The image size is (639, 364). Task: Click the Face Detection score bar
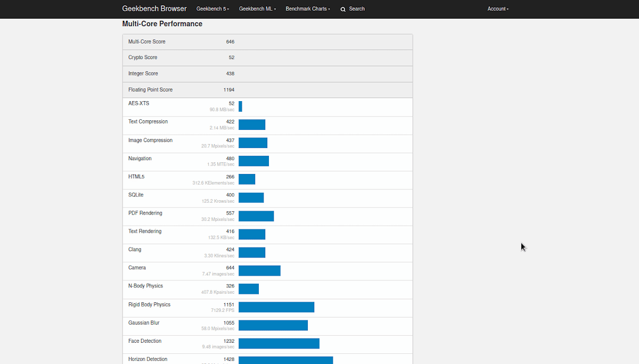click(279, 343)
